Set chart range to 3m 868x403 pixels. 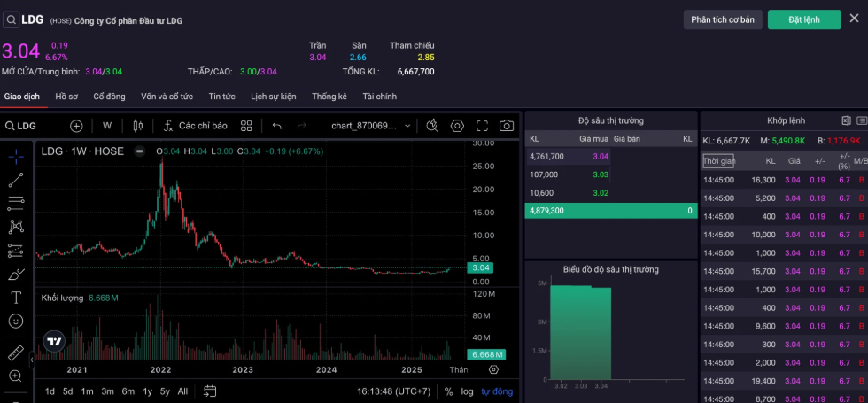click(x=107, y=391)
